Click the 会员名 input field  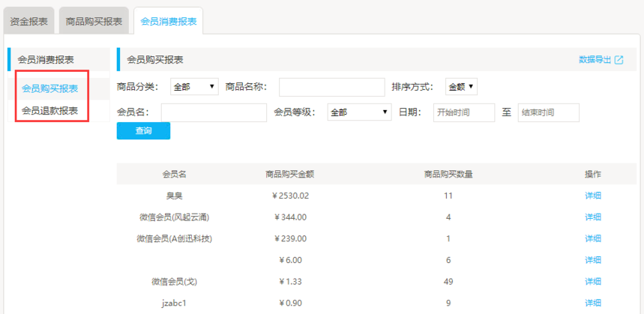tap(214, 112)
